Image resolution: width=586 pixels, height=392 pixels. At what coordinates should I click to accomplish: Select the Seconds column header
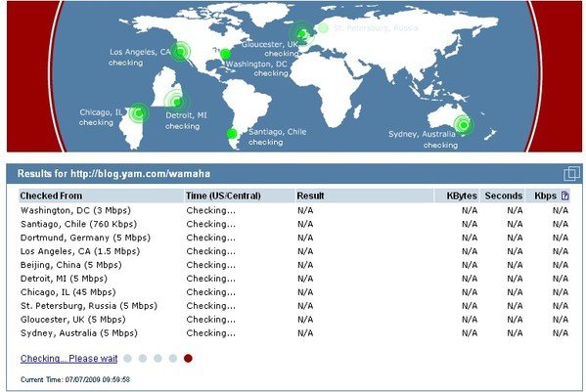pos(503,196)
